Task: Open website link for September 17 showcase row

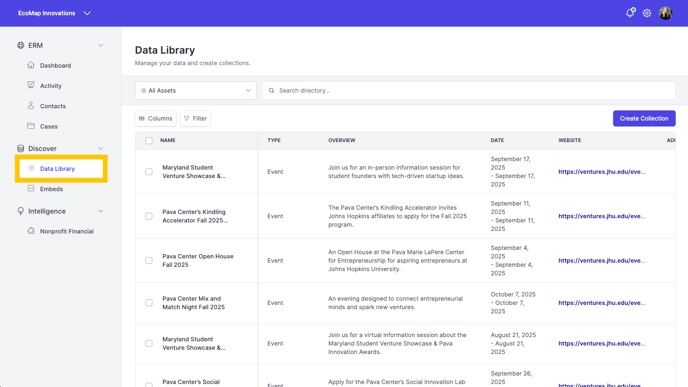Action: (602, 172)
